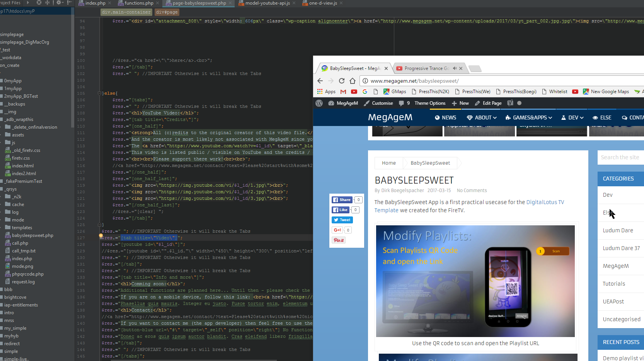
Task: Close the index.php editor tab
Action: coord(110,3)
